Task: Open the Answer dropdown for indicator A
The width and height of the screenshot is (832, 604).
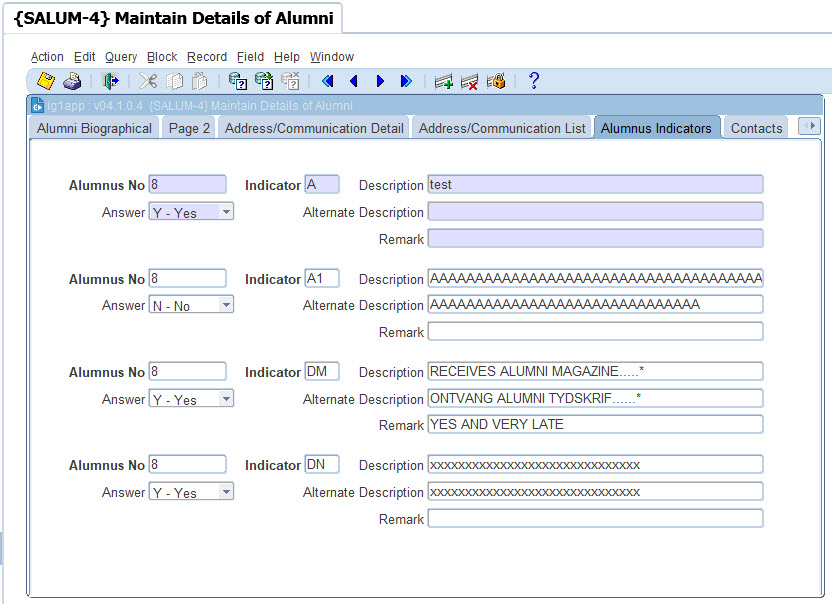Action: point(226,212)
